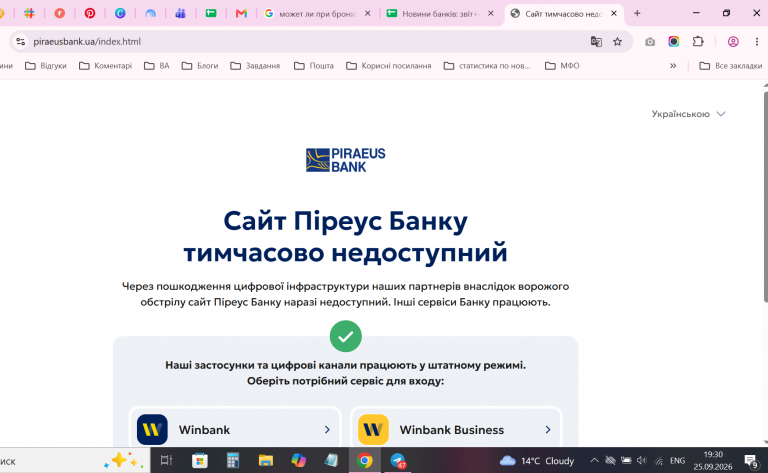Close the Google search tab
Viewport: 768px width, 473px height.
tap(368, 14)
